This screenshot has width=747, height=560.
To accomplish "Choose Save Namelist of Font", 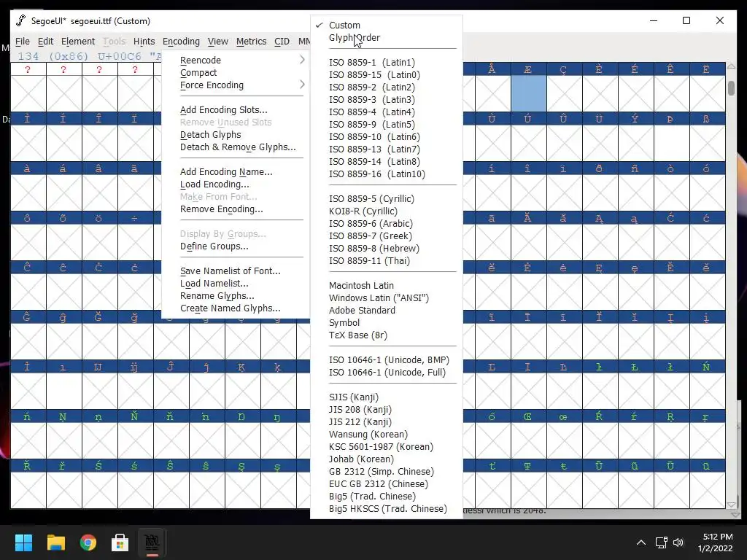I will click(230, 271).
